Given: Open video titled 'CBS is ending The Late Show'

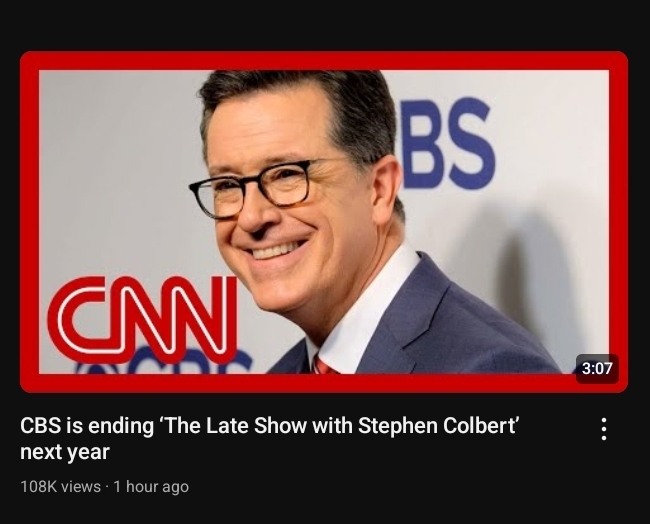Looking at the screenshot, I should (269, 438).
